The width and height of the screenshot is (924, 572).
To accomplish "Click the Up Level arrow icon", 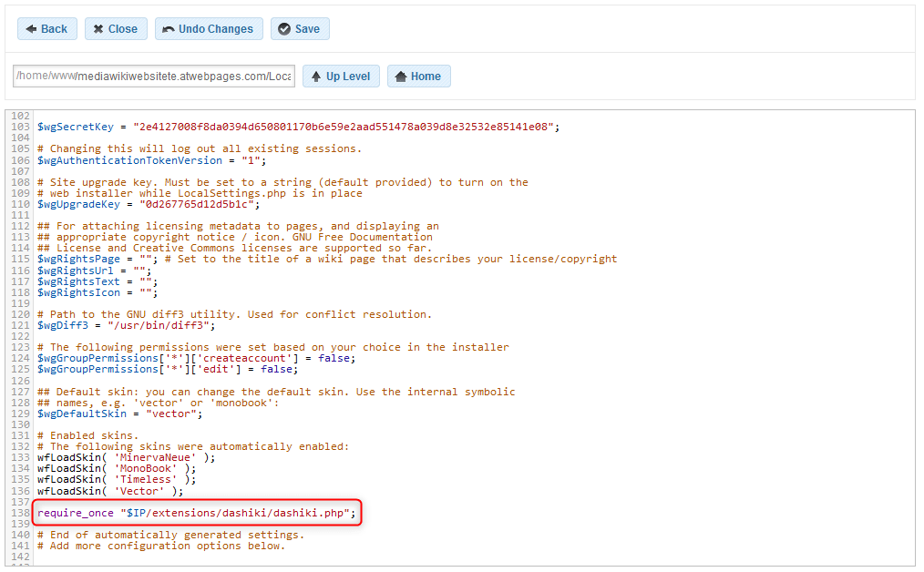I will click(317, 76).
